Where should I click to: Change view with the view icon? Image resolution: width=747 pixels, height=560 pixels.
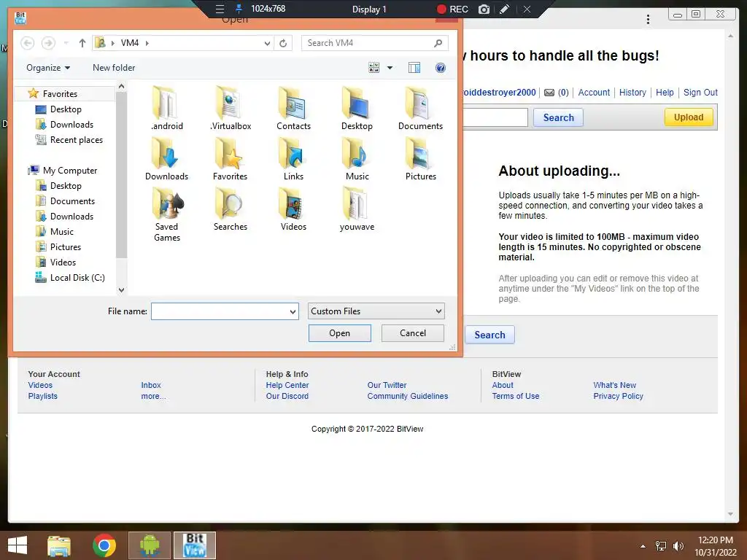coord(374,68)
